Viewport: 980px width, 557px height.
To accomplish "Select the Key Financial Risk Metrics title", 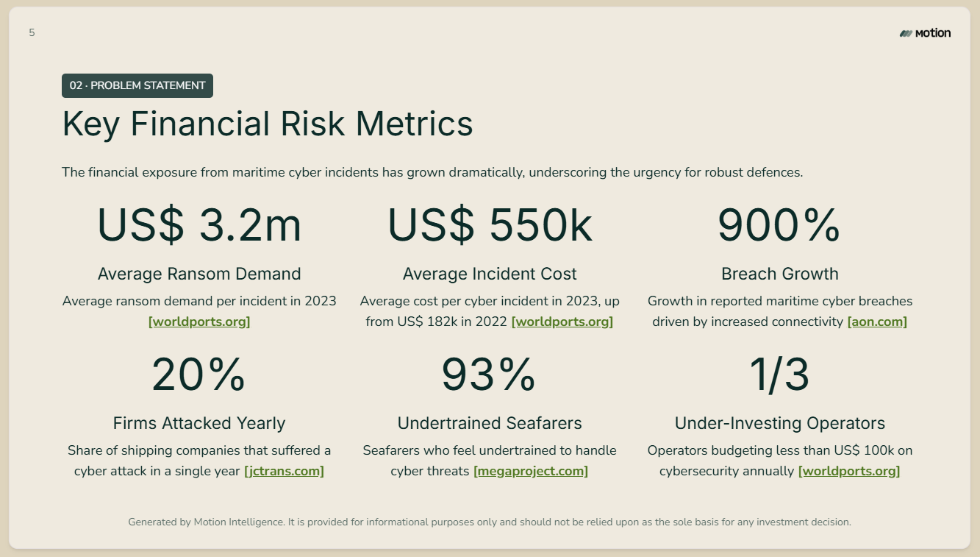I will coord(268,124).
